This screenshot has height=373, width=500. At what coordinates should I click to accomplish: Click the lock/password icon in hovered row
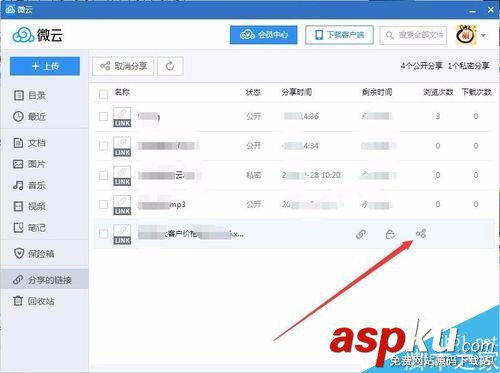tap(390, 234)
